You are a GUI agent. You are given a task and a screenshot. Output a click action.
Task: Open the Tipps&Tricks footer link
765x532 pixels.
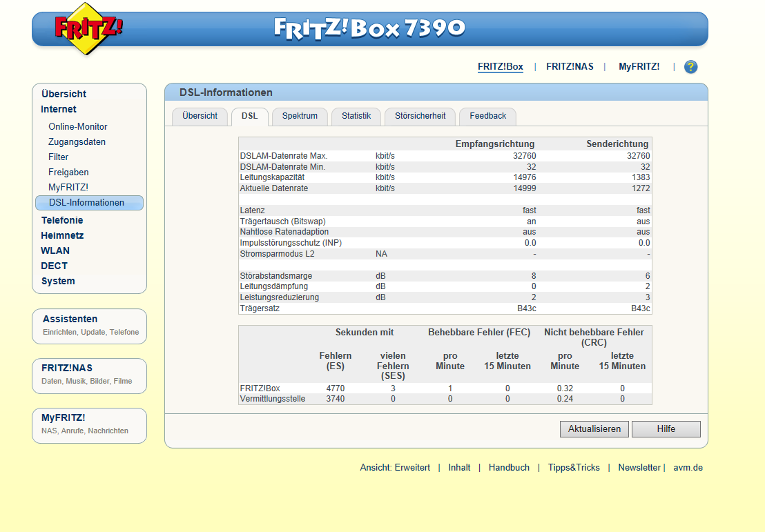tap(574, 468)
